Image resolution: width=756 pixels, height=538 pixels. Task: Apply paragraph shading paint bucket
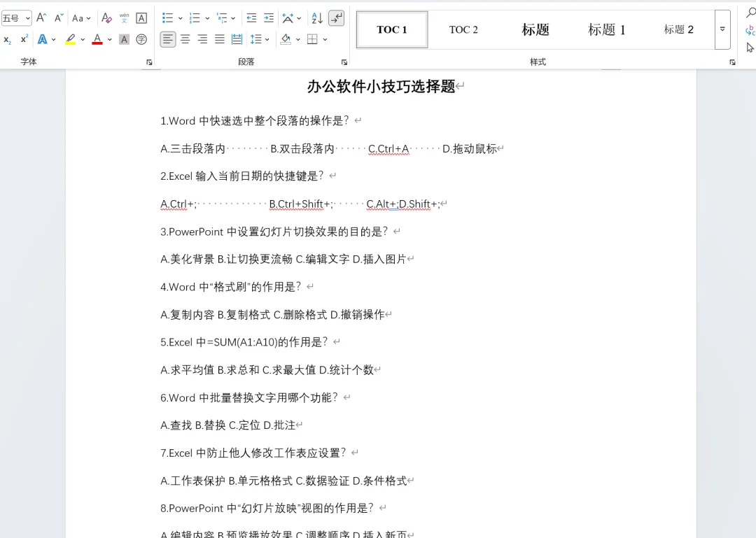coord(286,40)
